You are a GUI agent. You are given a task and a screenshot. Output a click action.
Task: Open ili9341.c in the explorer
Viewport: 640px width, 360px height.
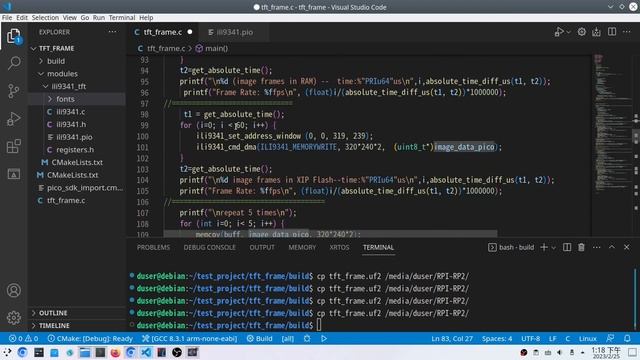(x=77, y=111)
